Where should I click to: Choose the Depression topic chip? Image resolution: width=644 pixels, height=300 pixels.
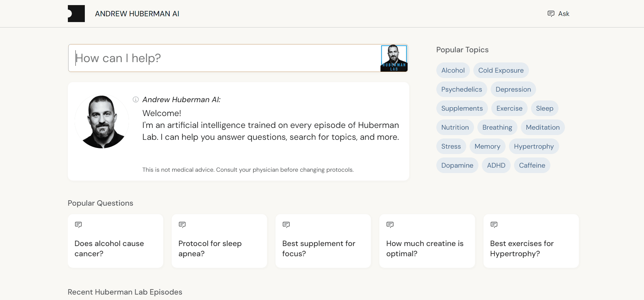(x=513, y=89)
